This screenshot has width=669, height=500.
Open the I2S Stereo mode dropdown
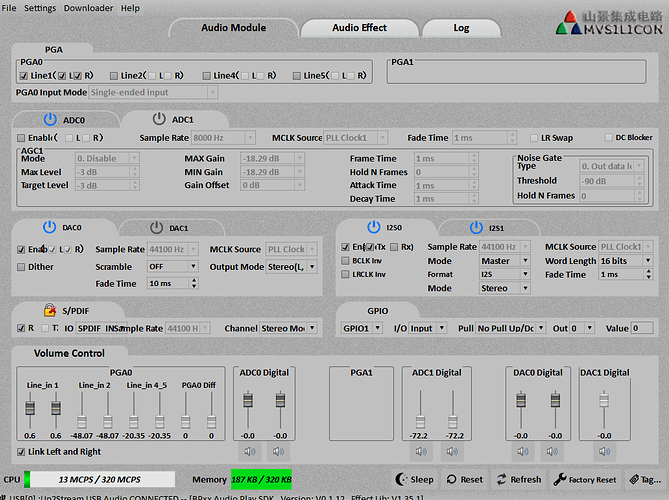coord(505,288)
